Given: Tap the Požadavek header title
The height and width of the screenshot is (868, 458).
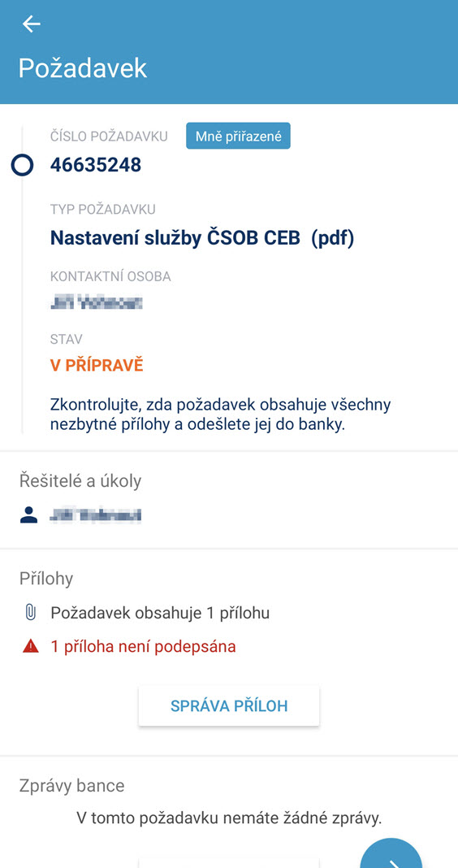Looking at the screenshot, I should point(83,68).
